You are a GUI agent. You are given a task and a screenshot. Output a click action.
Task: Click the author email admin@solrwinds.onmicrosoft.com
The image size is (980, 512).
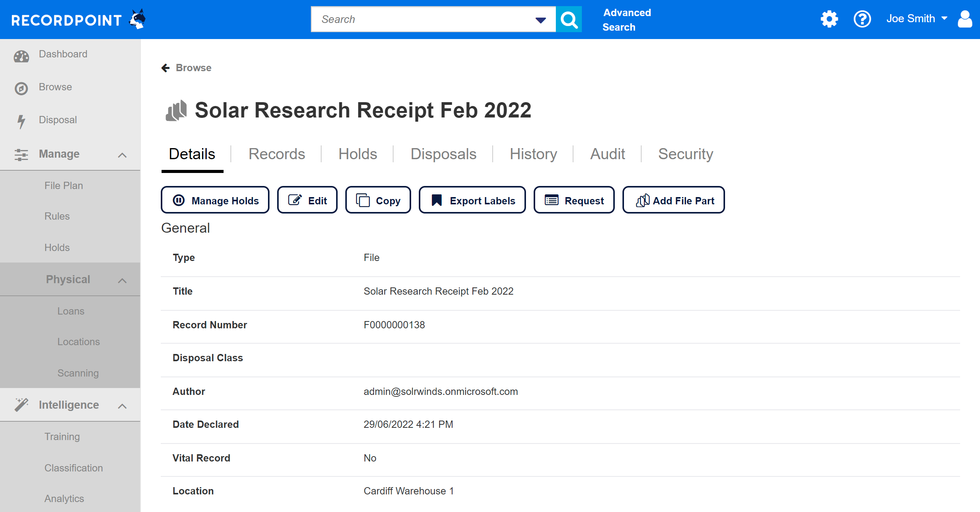(441, 391)
